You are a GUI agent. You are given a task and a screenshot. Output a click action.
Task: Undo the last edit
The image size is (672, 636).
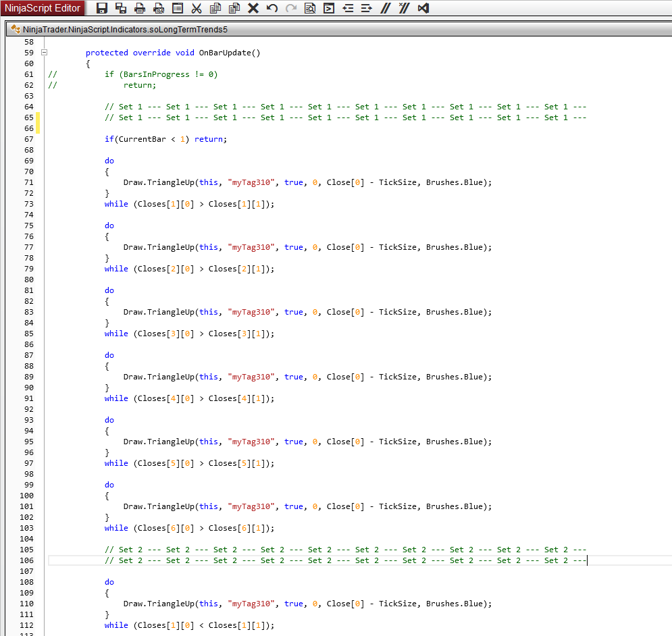(272, 8)
